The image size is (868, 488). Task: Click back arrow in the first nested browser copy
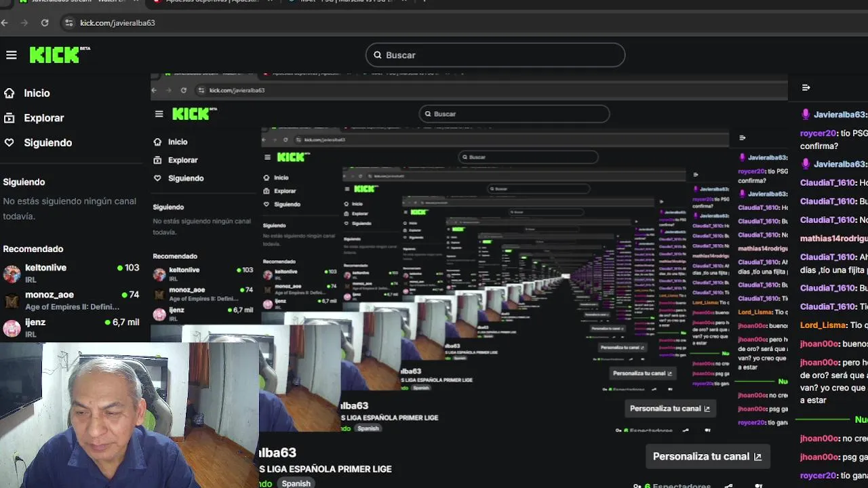click(x=154, y=90)
